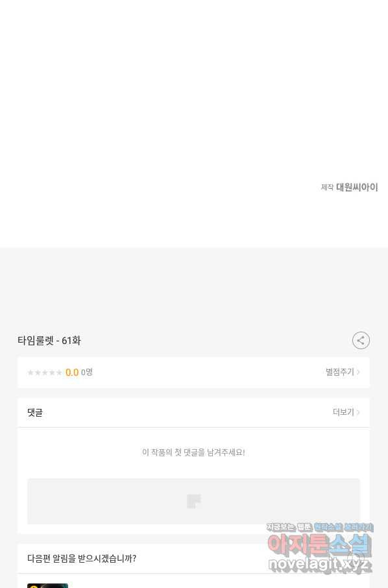The image size is (388, 588).
Task: Tap the first-comment prompt text
Action: [193, 452]
